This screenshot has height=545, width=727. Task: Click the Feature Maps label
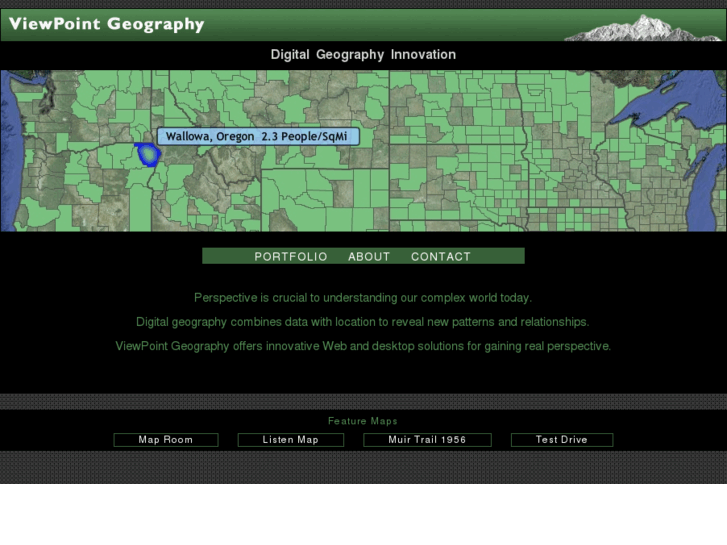click(363, 421)
